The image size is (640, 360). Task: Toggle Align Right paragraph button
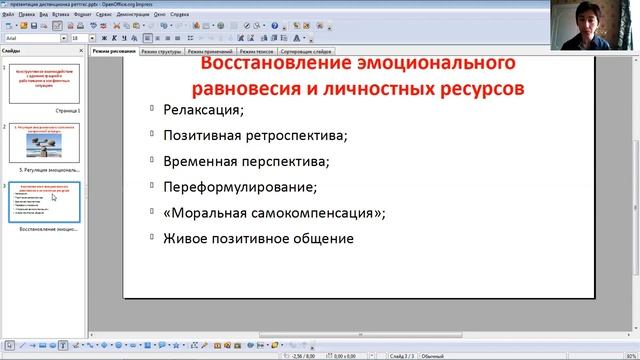(167, 38)
